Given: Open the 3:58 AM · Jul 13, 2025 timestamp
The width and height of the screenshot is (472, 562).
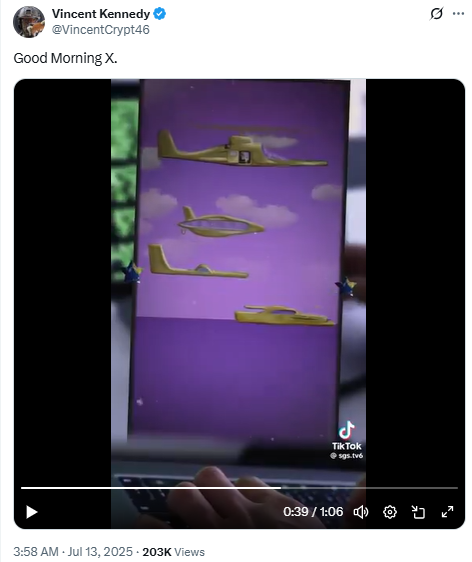Looking at the screenshot, I should pos(73,551).
